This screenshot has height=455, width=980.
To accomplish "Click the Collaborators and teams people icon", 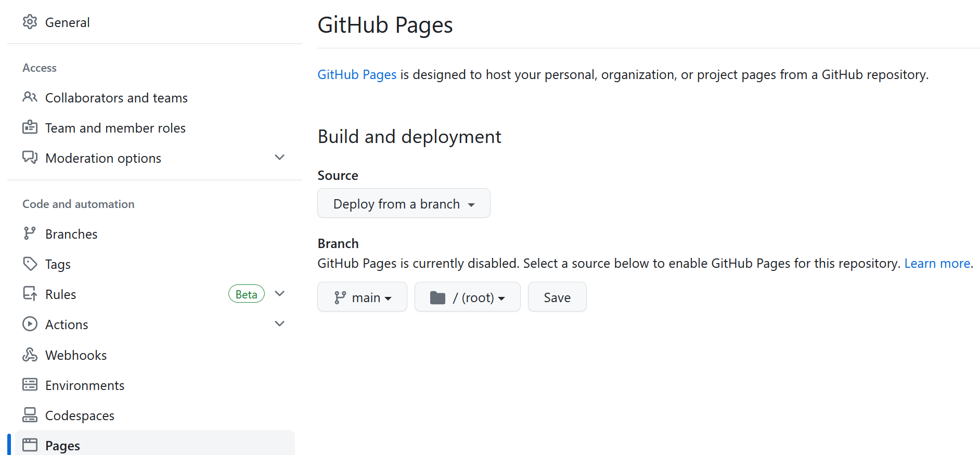I will [x=30, y=97].
